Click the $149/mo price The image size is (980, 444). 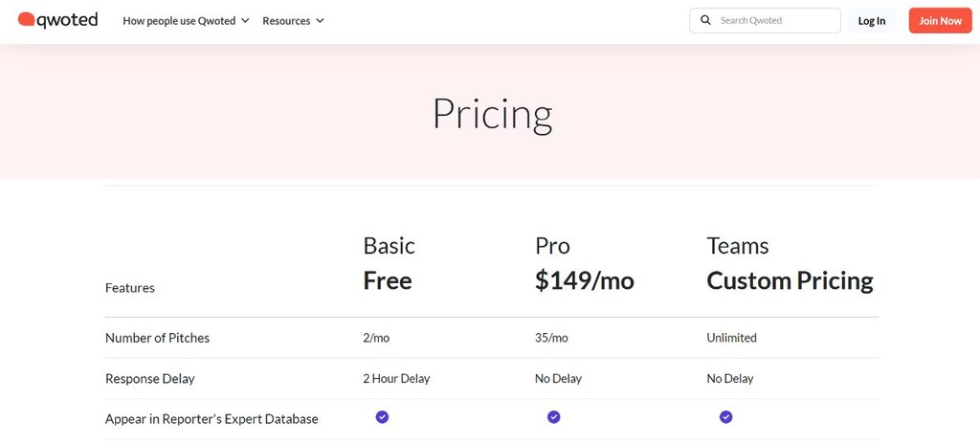[x=585, y=281]
